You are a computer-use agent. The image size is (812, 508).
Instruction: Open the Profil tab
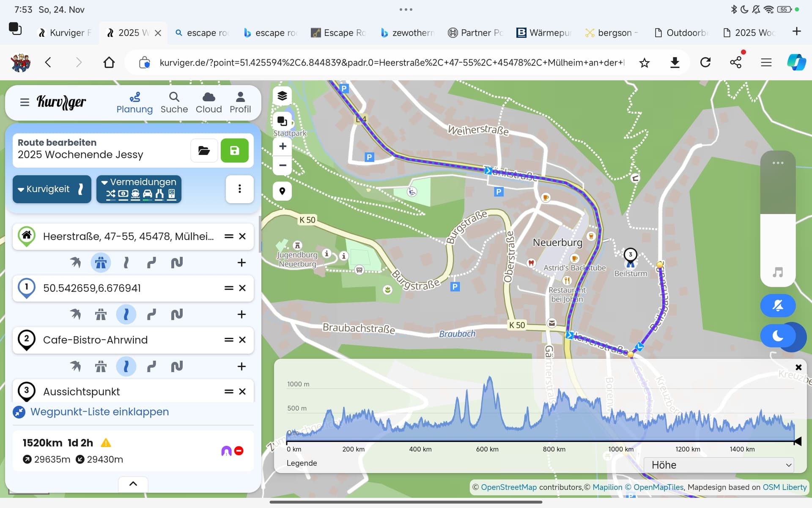pos(240,103)
